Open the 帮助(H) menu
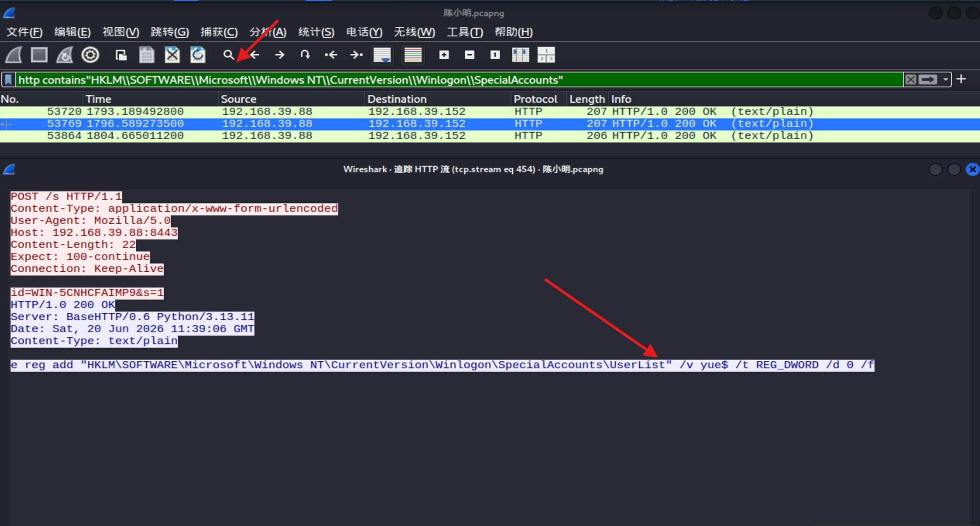Screen dimensions: 980x526 tap(514, 32)
